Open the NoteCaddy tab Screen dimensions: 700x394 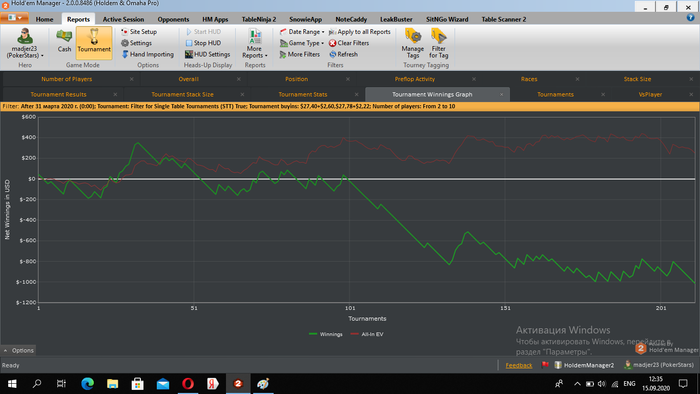click(x=351, y=19)
